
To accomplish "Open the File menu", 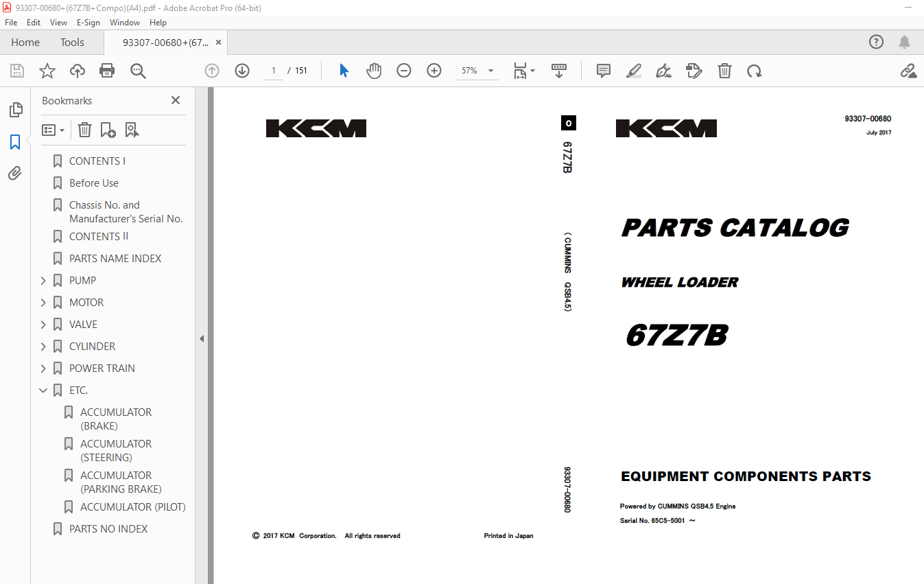I will (x=11, y=23).
